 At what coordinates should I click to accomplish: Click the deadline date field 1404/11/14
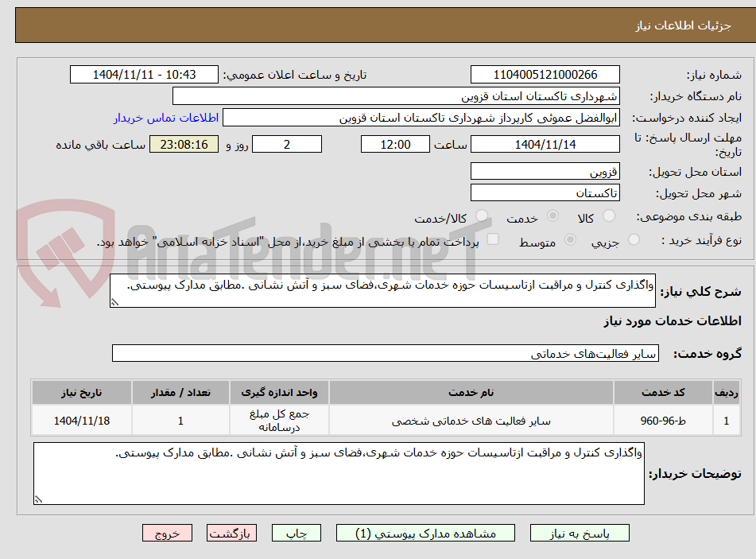click(545, 144)
